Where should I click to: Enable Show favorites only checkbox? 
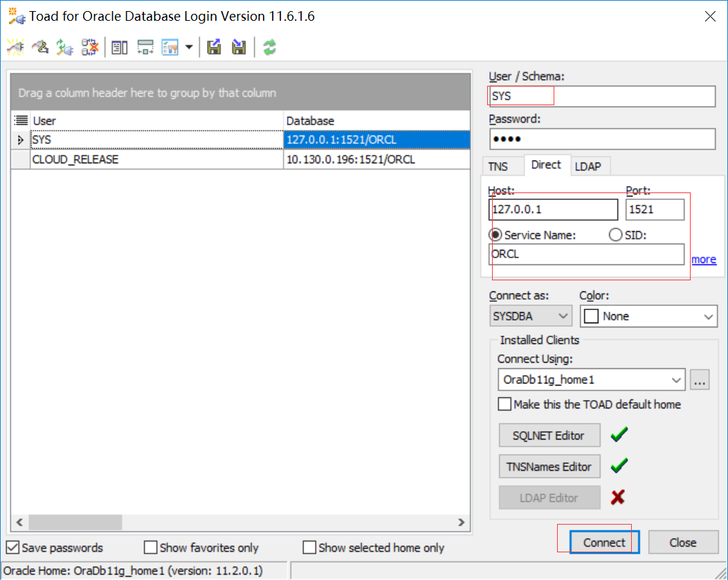click(151, 547)
